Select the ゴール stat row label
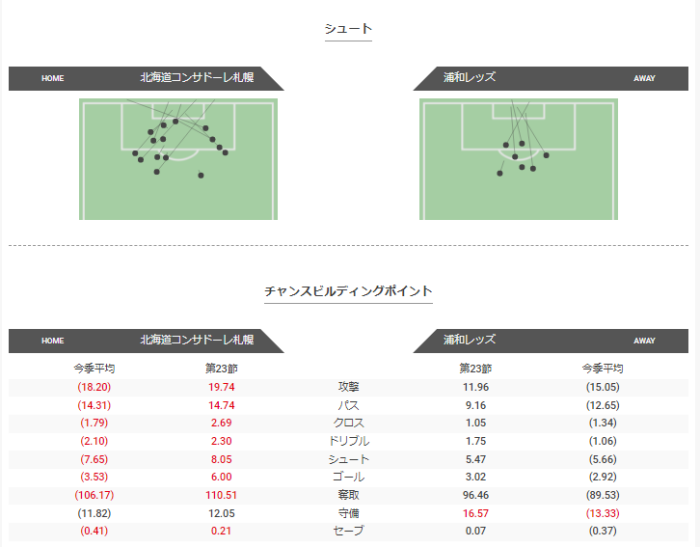The height and width of the screenshot is (547, 700). (348, 477)
